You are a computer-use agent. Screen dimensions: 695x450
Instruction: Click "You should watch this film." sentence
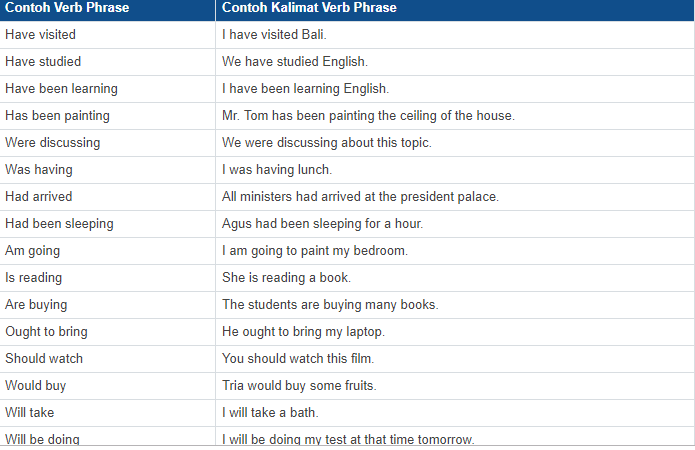pyautogui.click(x=298, y=358)
